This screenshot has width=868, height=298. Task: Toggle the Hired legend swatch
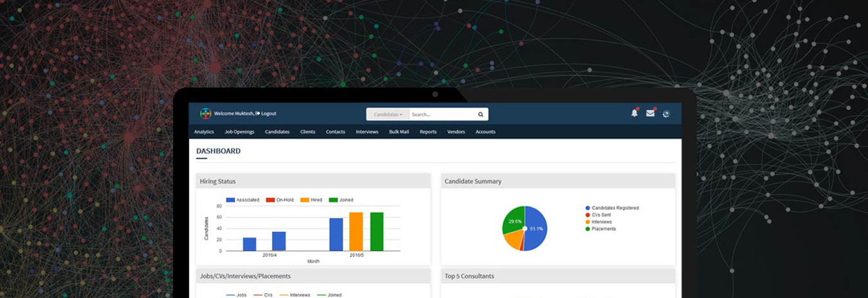(305, 200)
